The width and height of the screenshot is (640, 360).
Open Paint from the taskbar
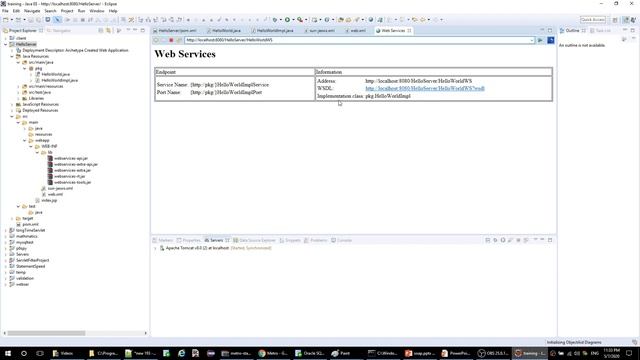(x=341, y=353)
